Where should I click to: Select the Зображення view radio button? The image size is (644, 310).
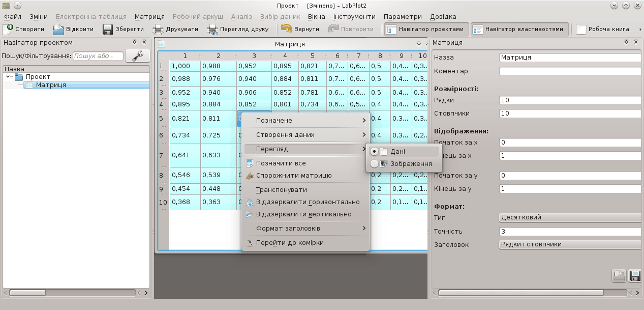click(375, 164)
